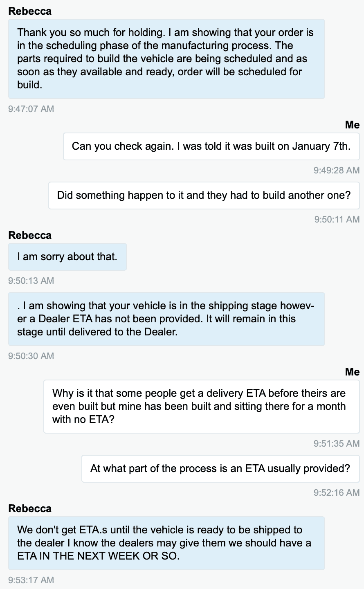
Task: Select the shipping stage Dealer ETA message
Action: click(x=166, y=319)
